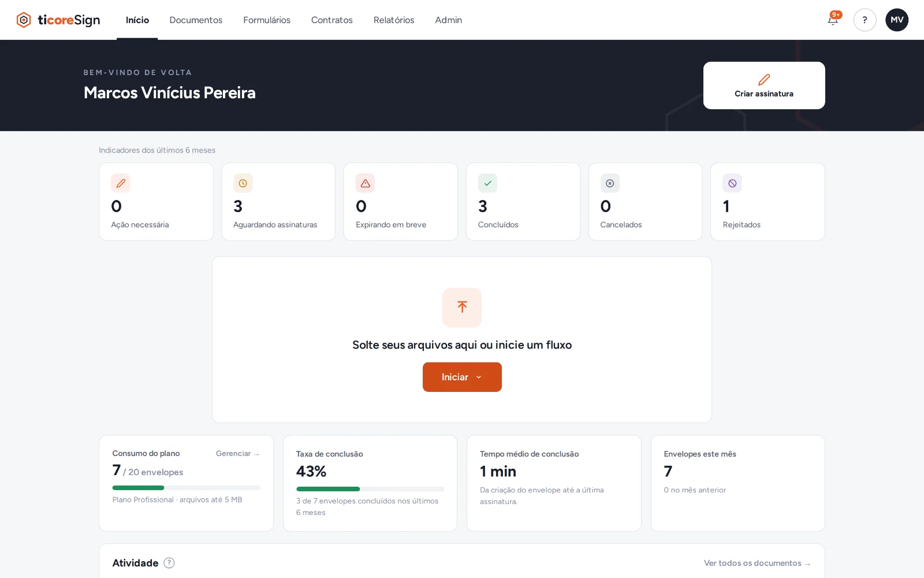Click the 0 no mês anterior text
This screenshot has width=924, height=578.
(x=695, y=490)
